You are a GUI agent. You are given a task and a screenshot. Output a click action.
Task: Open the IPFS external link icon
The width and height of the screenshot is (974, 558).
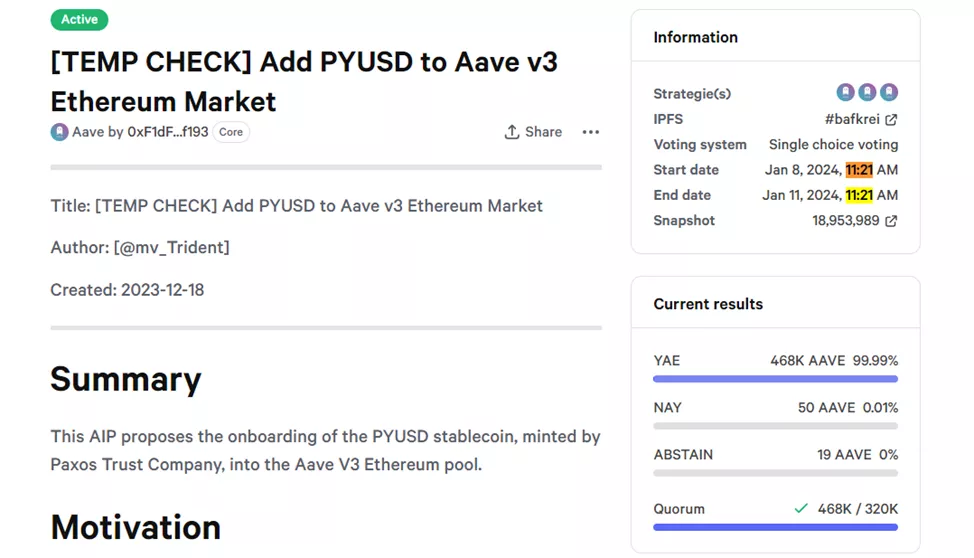[x=891, y=119]
